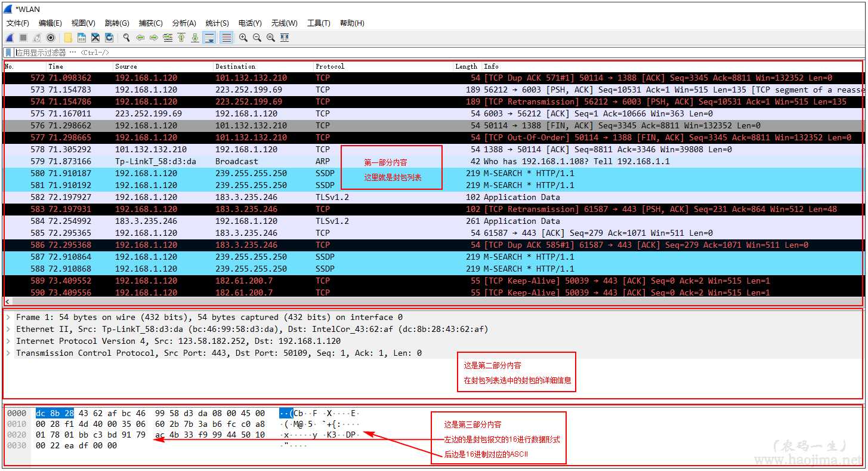Open capture options gear icon

pyautogui.click(x=51, y=38)
